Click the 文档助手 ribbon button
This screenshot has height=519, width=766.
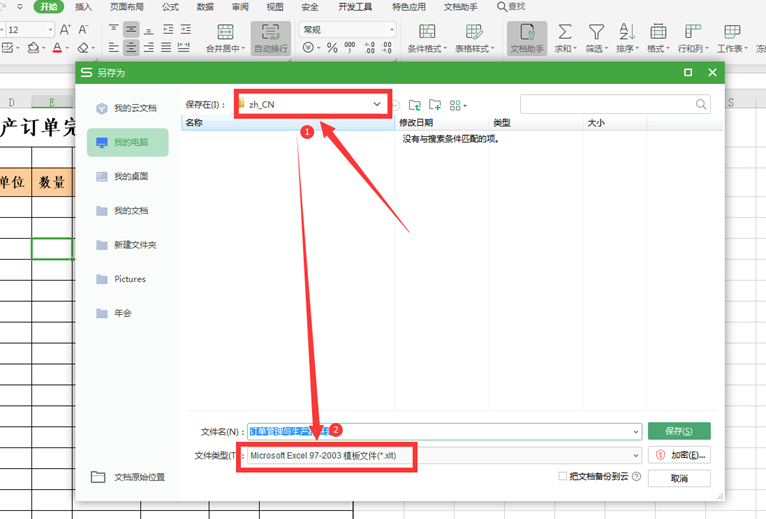[x=527, y=38]
